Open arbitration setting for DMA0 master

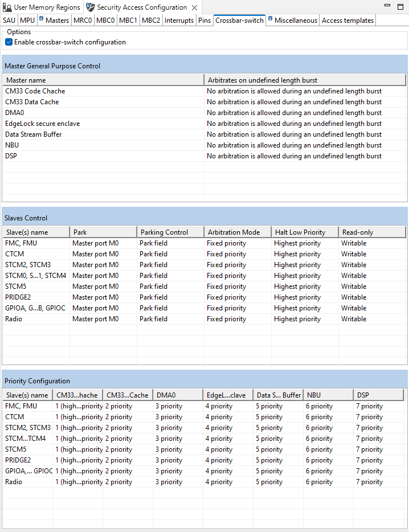point(305,113)
